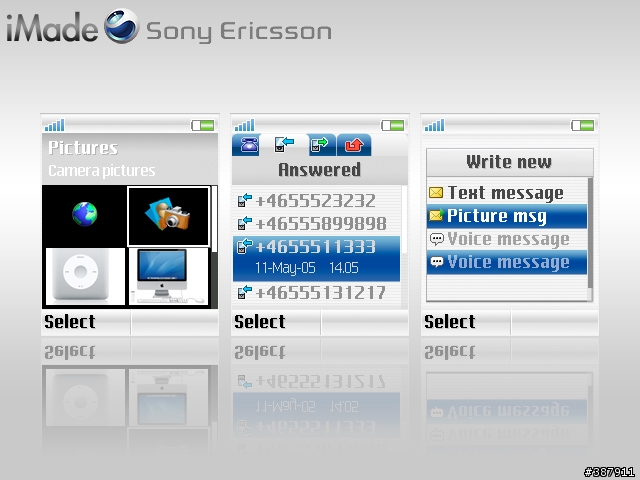This screenshot has width=640, height=480.
Task: Open the white iPod picture thumbnail
Action: pyautogui.click(x=85, y=276)
